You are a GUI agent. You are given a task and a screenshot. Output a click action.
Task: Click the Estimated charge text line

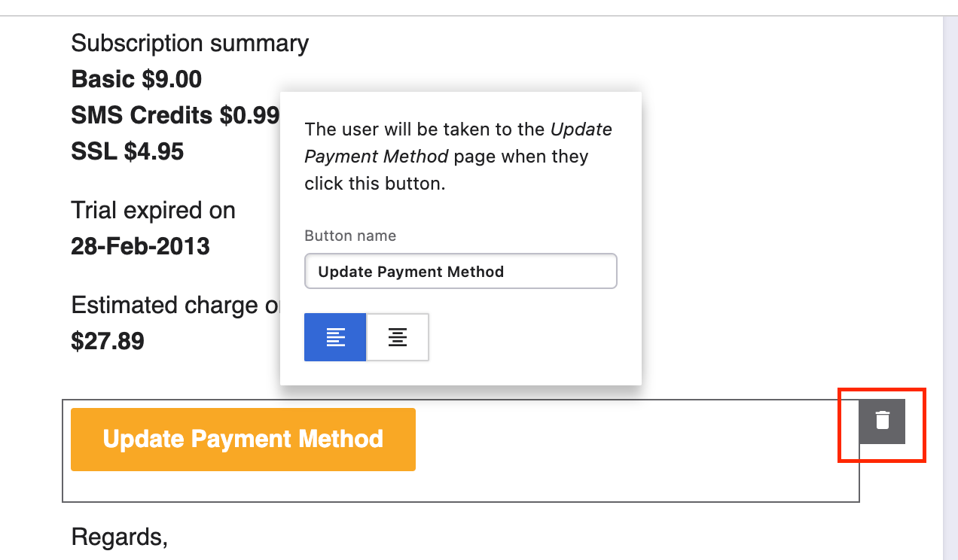coord(175,305)
